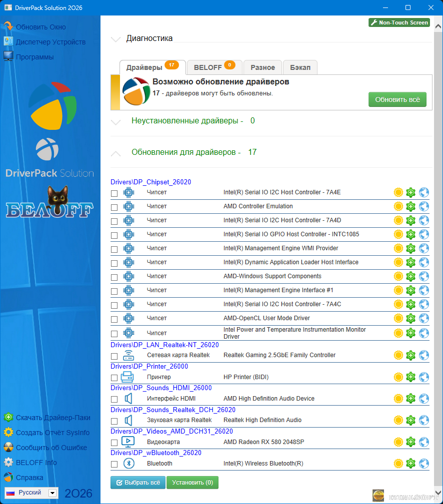443x504 pixels.
Task: Click the globe icon for AMD Radeon RX 580
Action: pyautogui.click(x=424, y=442)
